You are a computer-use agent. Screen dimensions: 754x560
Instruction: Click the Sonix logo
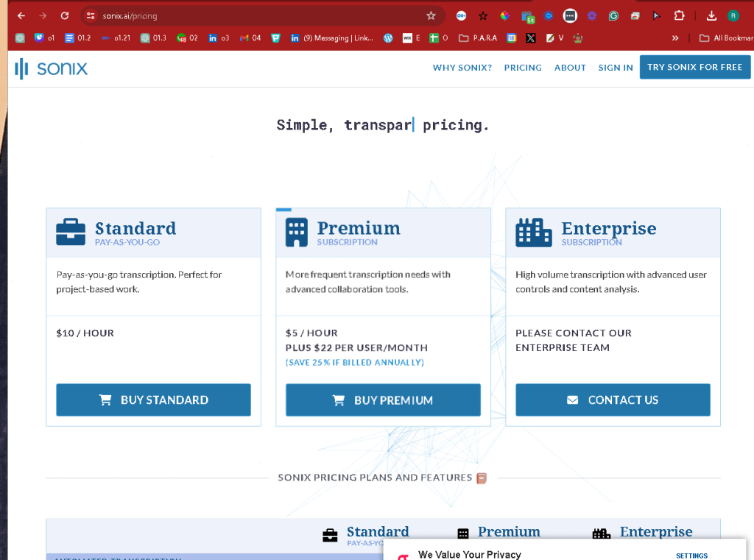pyautogui.click(x=51, y=68)
